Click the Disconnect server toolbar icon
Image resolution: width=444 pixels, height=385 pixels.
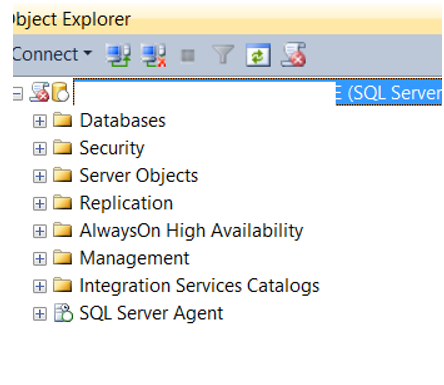(x=153, y=55)
